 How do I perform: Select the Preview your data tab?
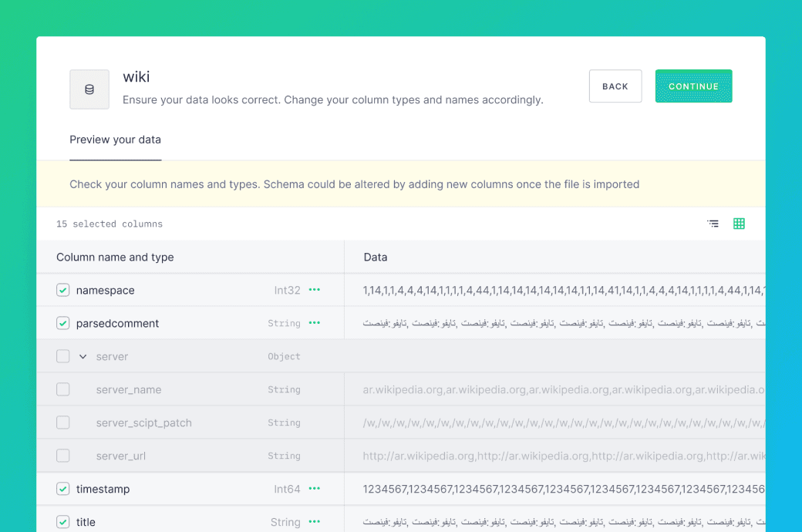pos(115,140)
